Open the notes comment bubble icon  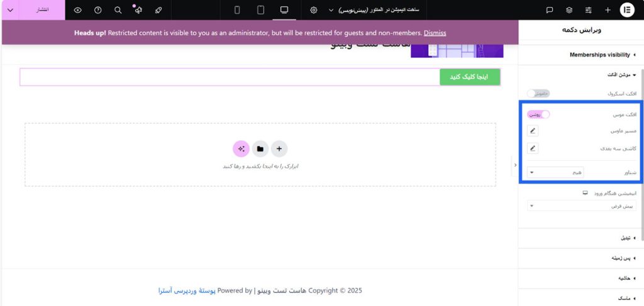click(549, 10)
